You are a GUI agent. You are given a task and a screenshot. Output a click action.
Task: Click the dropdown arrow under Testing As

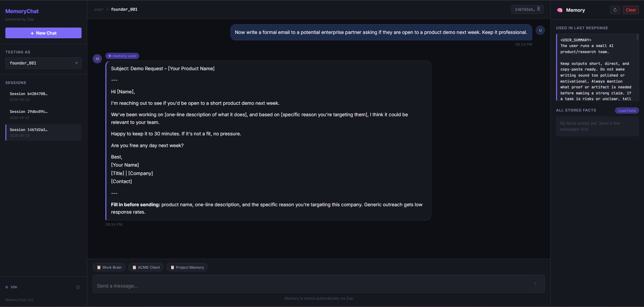[x=77, y=63]
